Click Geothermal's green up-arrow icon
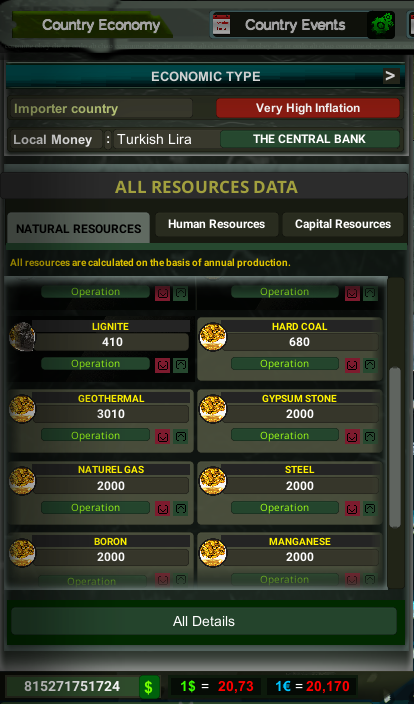The image size is (414, 704). (x=181, y=436)
